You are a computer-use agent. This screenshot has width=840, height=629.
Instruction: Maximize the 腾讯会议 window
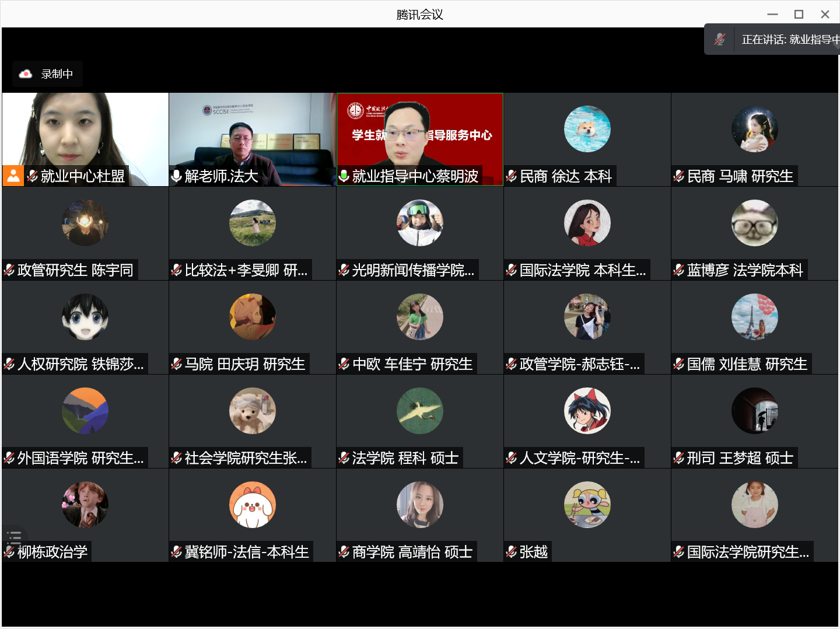[x=799, y=14]
